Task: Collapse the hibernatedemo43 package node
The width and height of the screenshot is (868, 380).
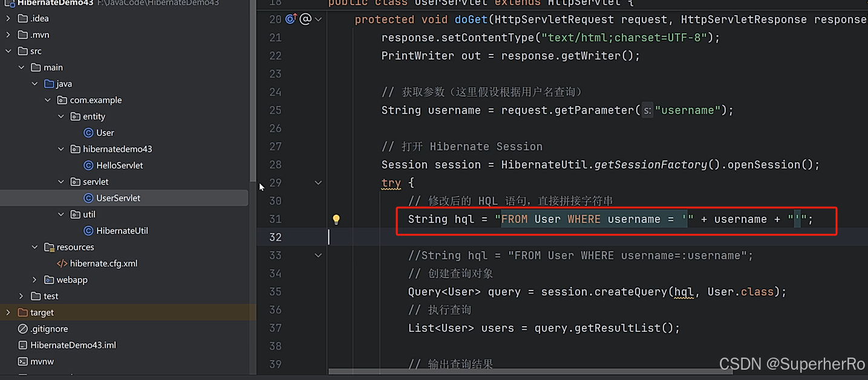Action: point(61,149)
